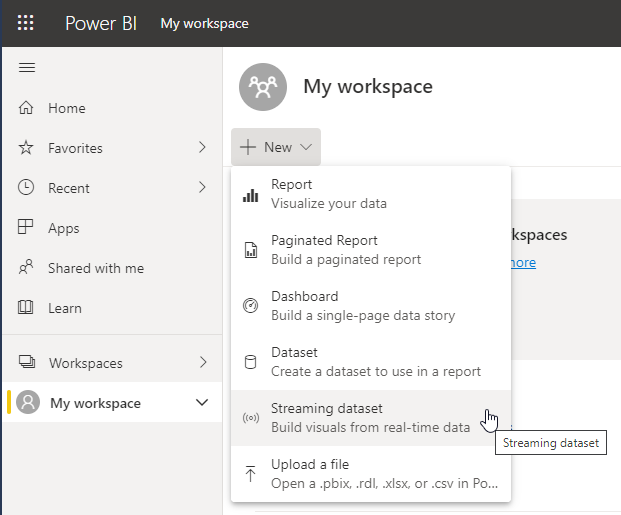Screen dimensions: 621x515
Task: Choose Paginated Report menu entry
Action: (371, 250)
